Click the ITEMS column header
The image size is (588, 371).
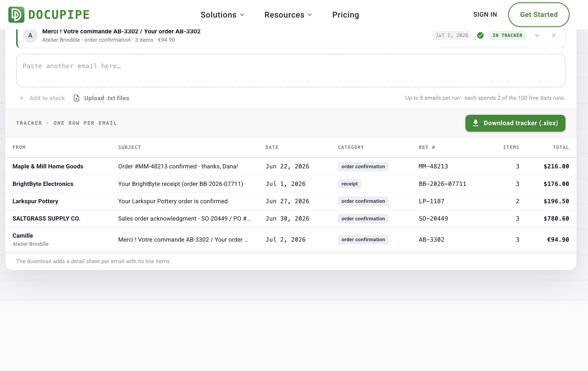(511, 147)
